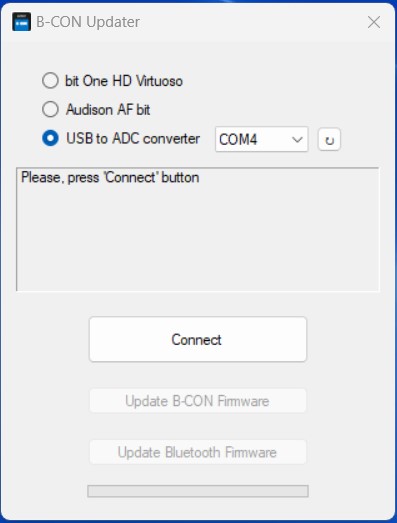Click the 'USB to ADC converter' label text

133,138
